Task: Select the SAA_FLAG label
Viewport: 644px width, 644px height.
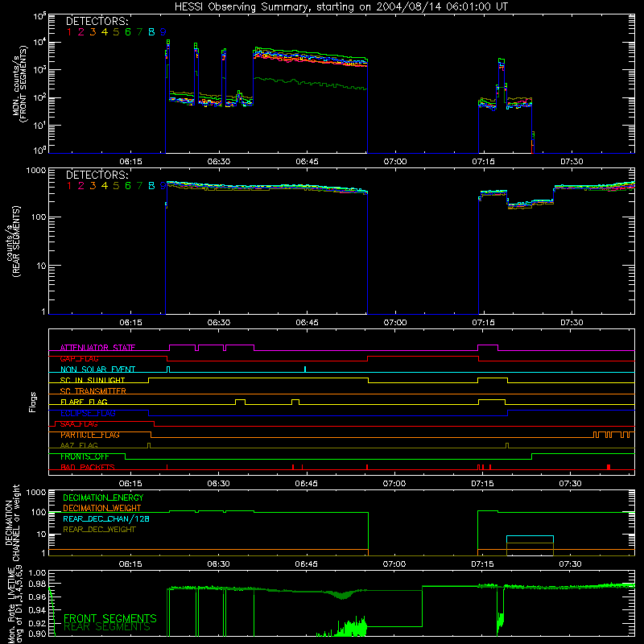Action: 79,424
